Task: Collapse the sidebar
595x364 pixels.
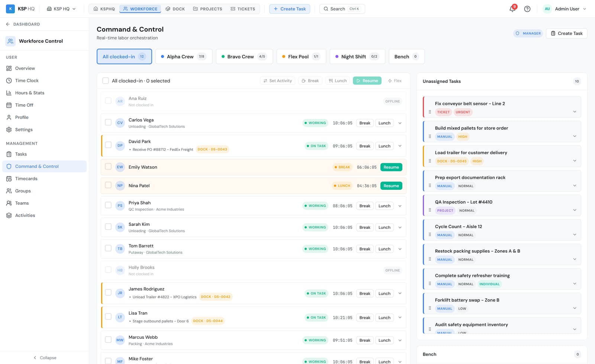Action: 45,358
